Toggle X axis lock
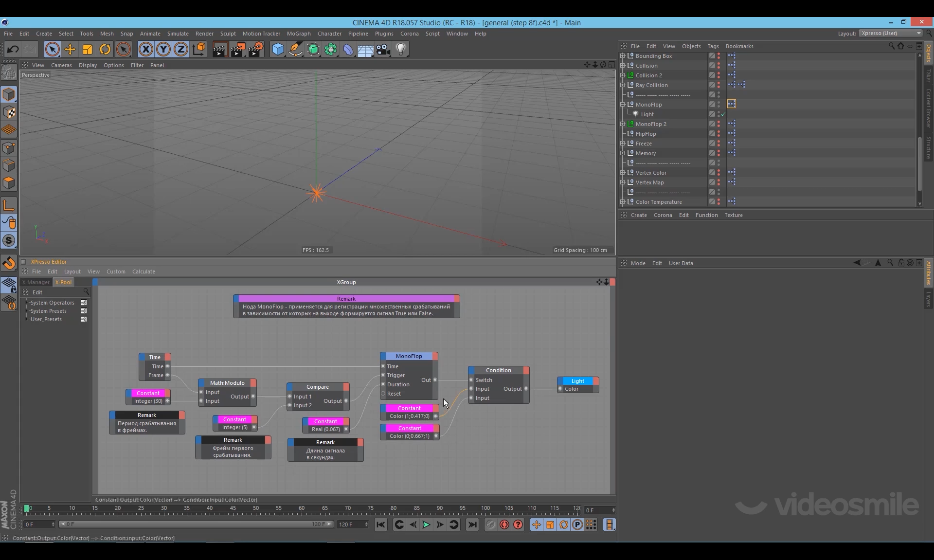Viewport: 934px width, 560px height. tap(145, 49)
